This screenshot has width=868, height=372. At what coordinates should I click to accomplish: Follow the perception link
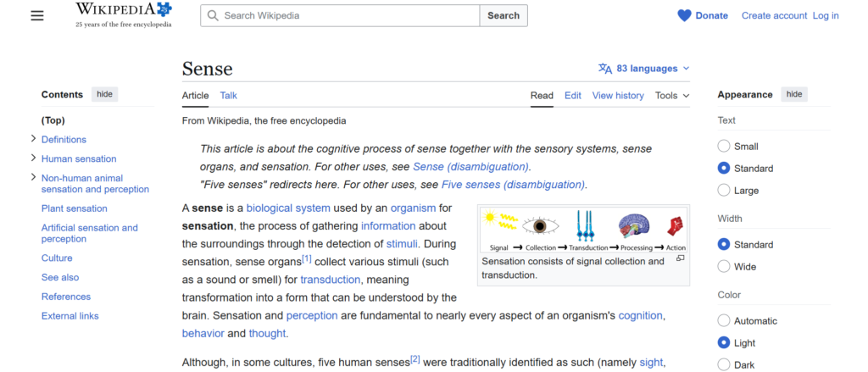(x=312, y=315)
